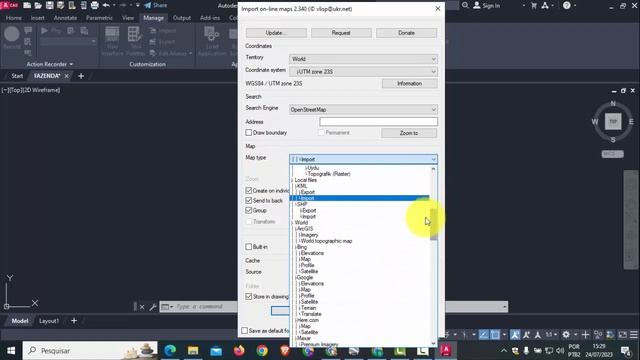Image resolution: width=640 pixels, height=360 pixels.
Task: Open the Annotate ribbon tab
Action: (x=65, y=18)
